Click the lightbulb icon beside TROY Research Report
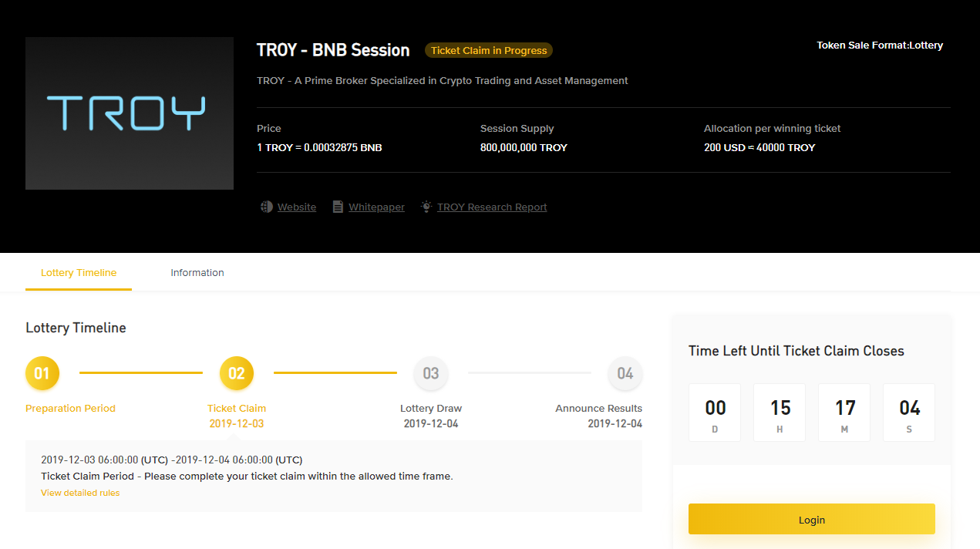Viewport: 980px width, 549px height. (x=426, y=207)
